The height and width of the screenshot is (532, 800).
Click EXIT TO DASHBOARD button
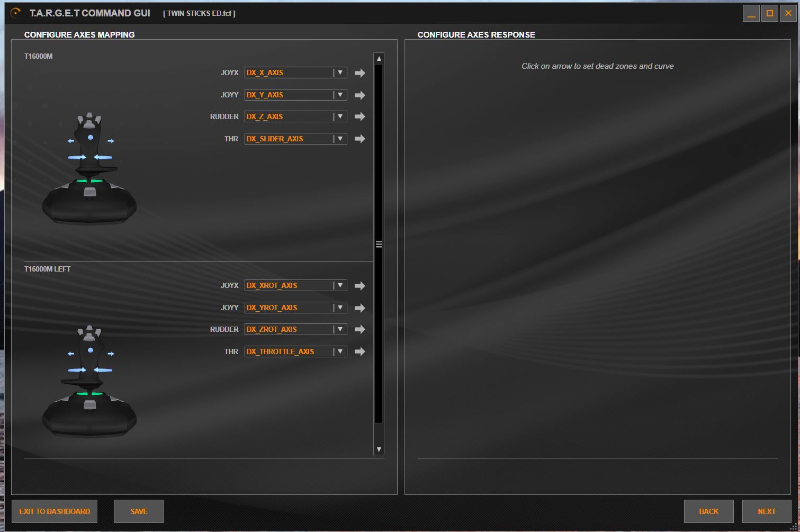(x=55, y=511)
